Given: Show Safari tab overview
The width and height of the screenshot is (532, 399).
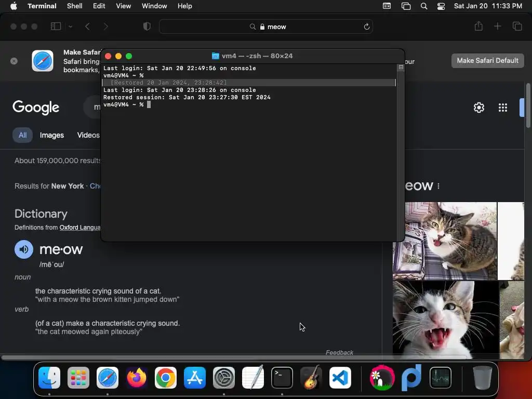Looking at the screenshot, I should 517,26.
